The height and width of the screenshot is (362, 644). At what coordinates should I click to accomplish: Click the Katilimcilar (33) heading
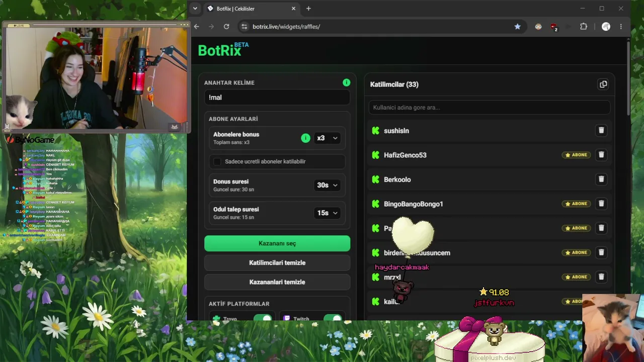[394, 84]
